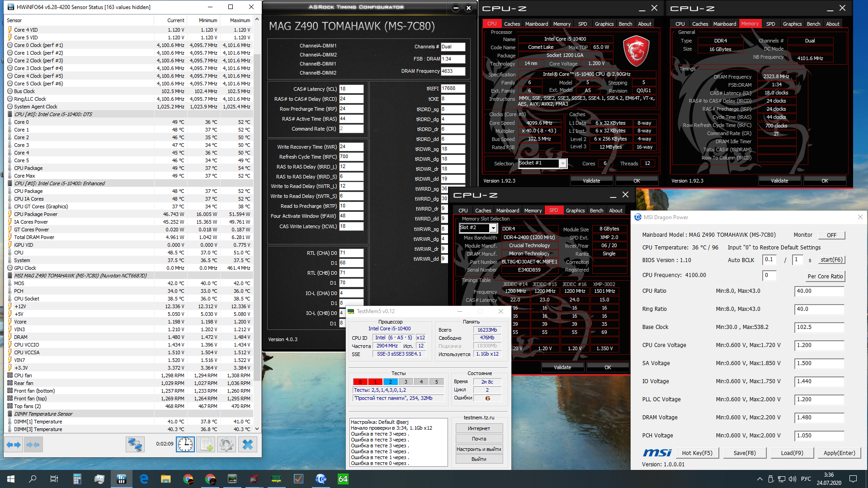Open Calculator from the taskbar

pyautogui.click(x=77, y=479)
